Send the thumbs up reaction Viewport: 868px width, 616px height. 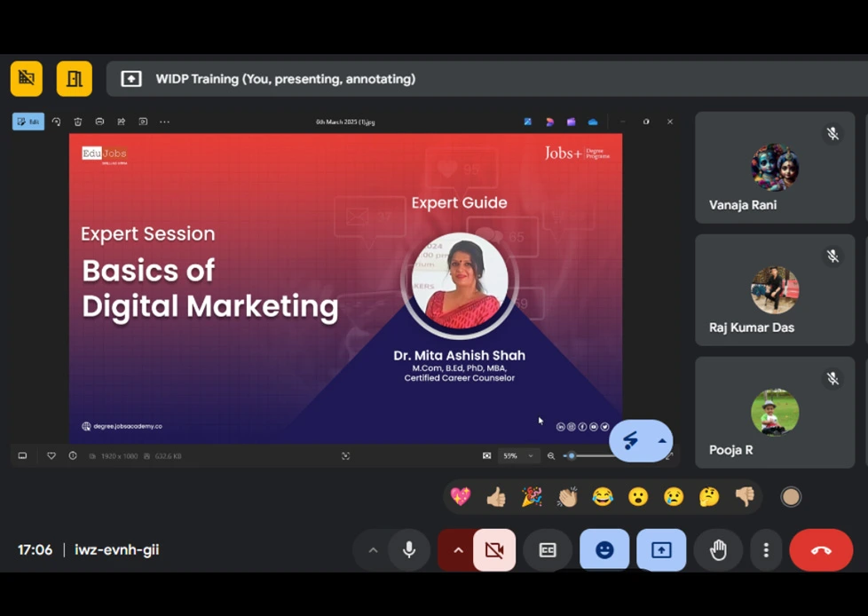pos(496,496)
